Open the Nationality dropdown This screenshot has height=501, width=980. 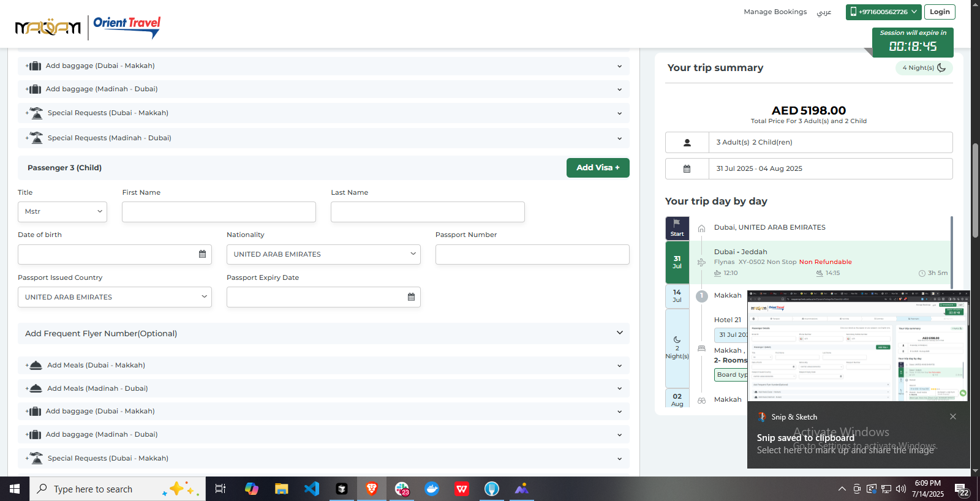click(323, 254)
